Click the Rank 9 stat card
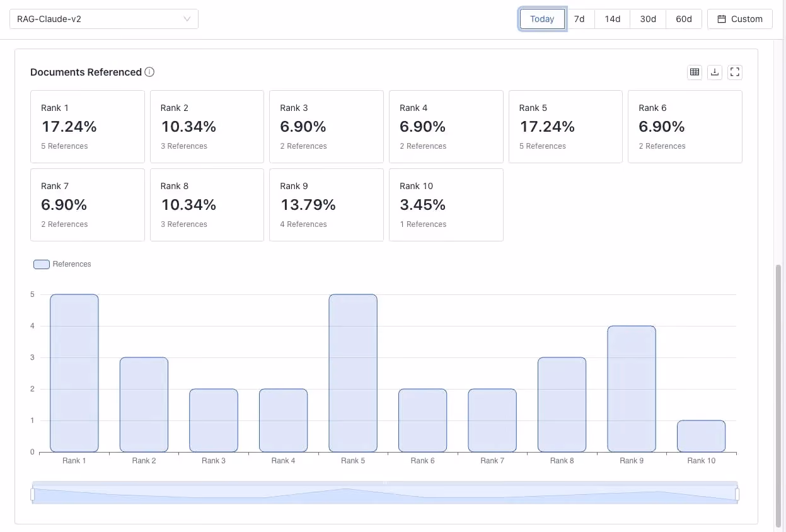The width and height of the screenshot is (786, 532). point(327,205)
